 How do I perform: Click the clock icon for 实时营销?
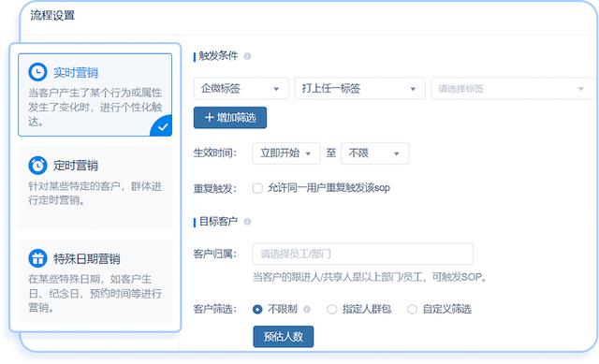click(37, 72)
